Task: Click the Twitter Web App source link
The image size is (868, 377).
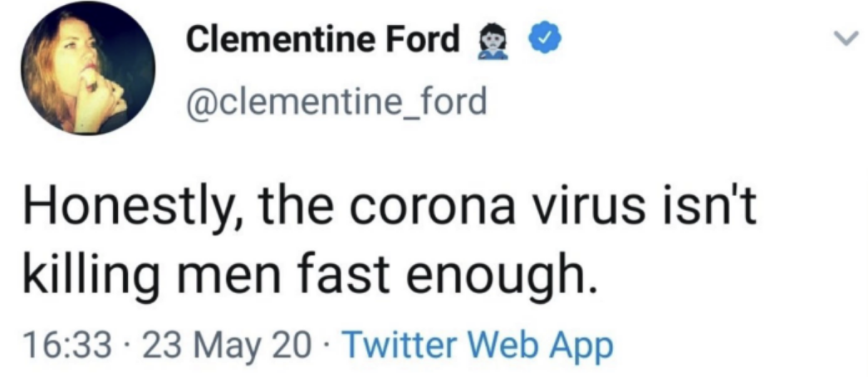Action: pyautogui.click(x=477, y=344)
